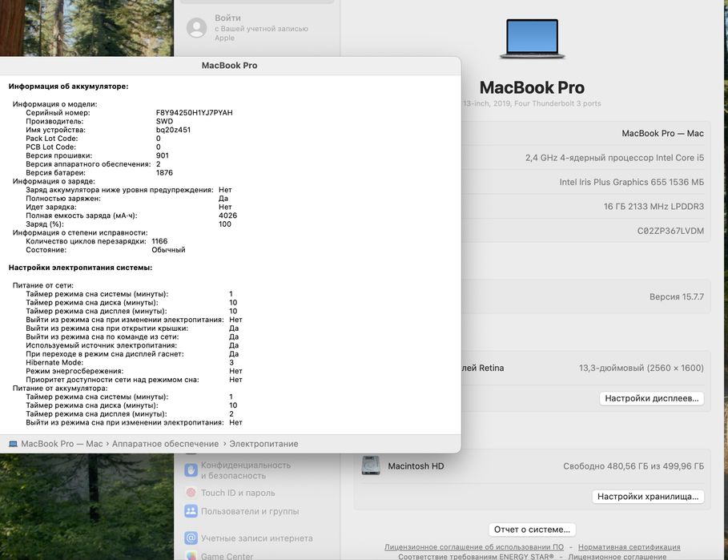Click full charge capacity value 4026

tap(228, 216)
